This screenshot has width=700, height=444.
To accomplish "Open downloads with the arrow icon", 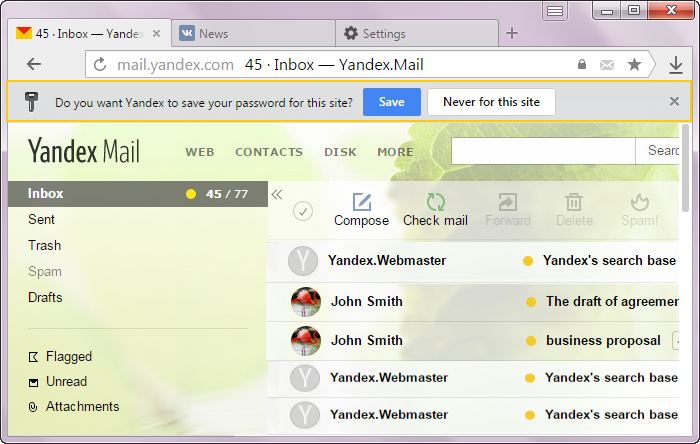I will coord(676,65).
